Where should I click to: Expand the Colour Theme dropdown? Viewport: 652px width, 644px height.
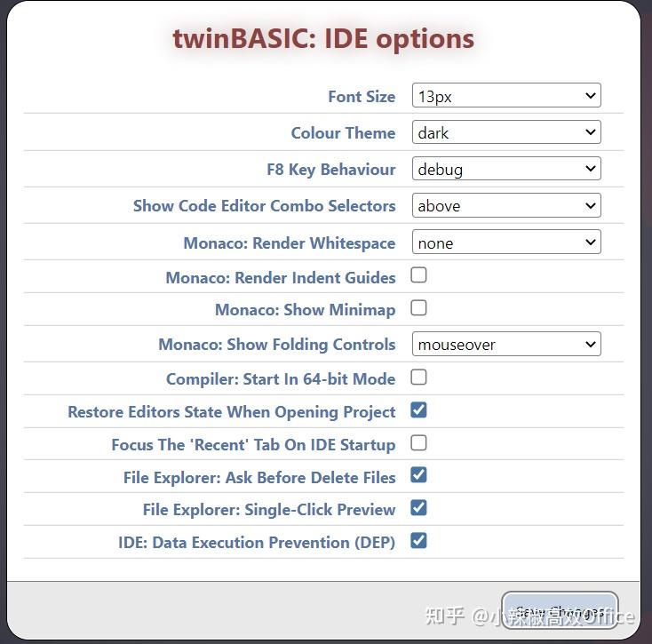[506, 132]
